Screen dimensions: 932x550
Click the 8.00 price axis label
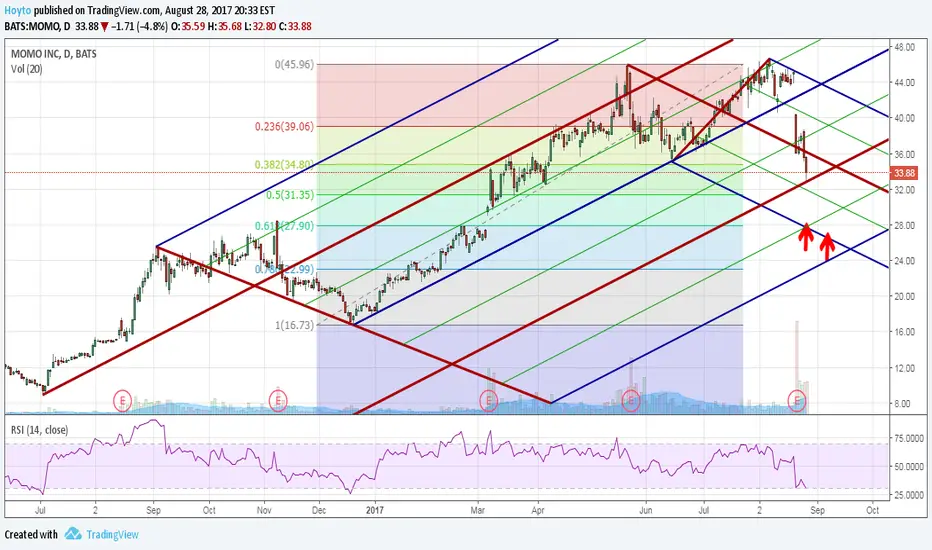902,404
